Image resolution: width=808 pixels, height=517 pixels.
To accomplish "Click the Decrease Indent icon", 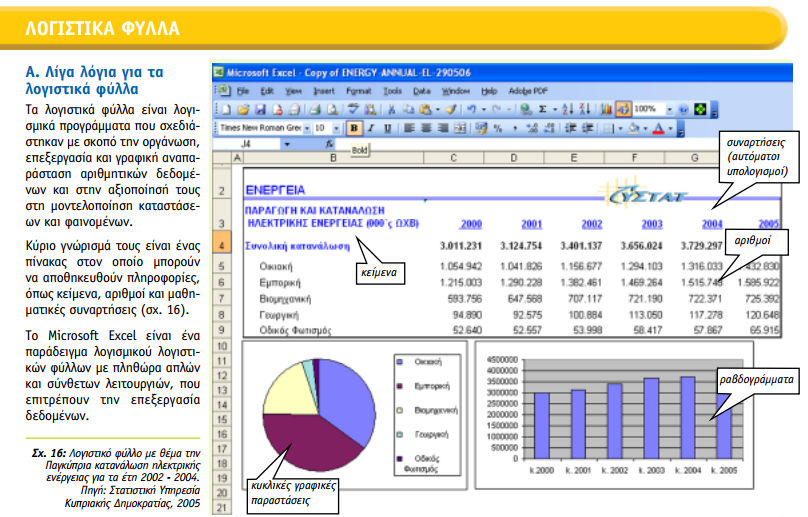I will click(x=570, y=128).
